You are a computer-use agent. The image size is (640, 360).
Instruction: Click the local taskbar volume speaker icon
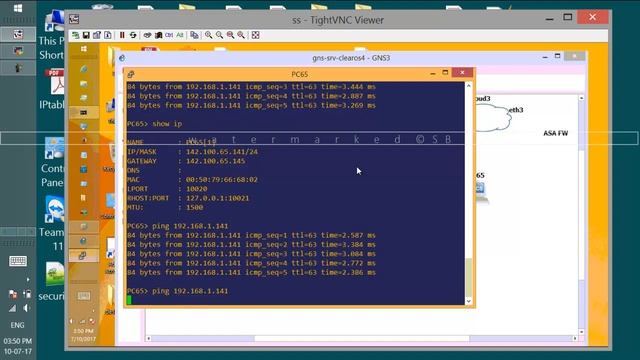coord(26,308)
